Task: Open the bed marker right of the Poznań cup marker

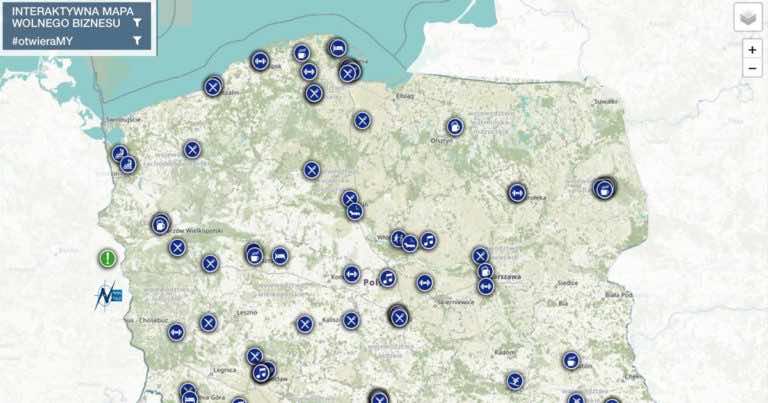Action: 280,256
